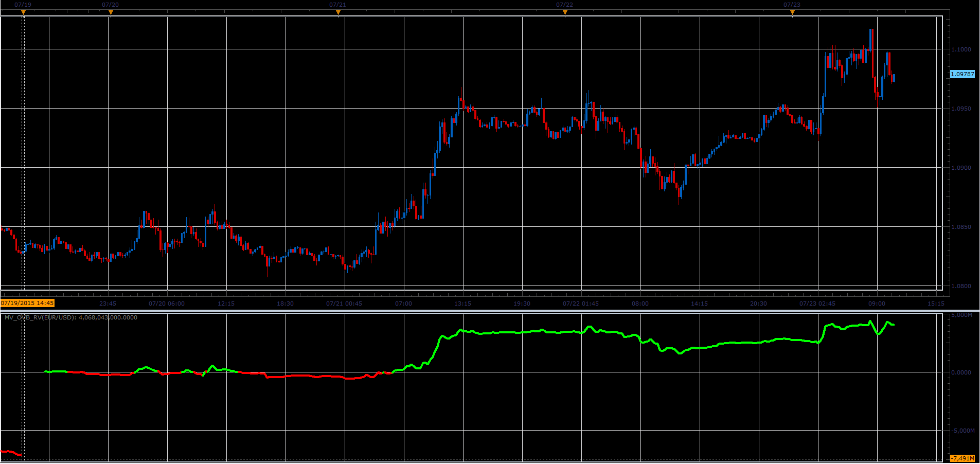Click the orange 07/22 day marker triangle

coord(565,12)
